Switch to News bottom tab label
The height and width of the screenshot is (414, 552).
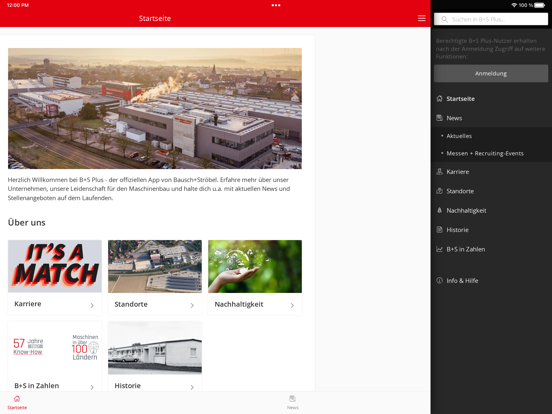[x=292, y=408]
